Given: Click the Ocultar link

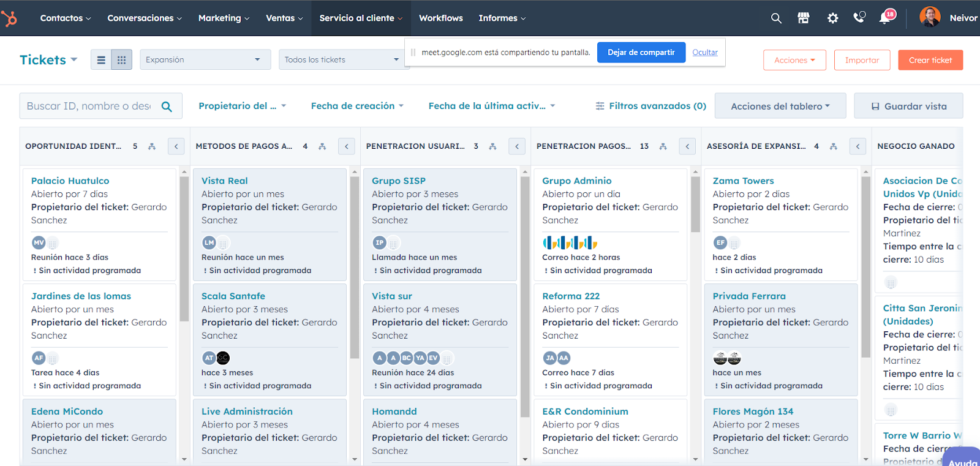Looking at the screenshot, I should pyautogui.click(x=705, y=53).
